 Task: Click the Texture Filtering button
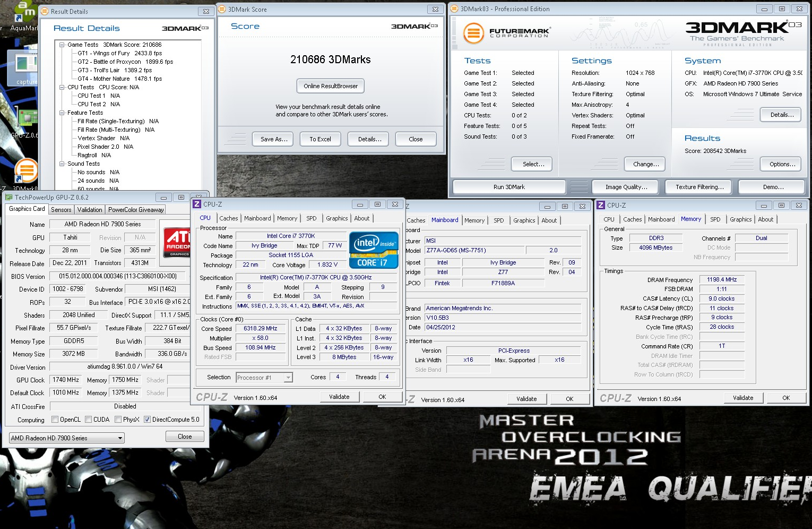[x=699, y=187]
